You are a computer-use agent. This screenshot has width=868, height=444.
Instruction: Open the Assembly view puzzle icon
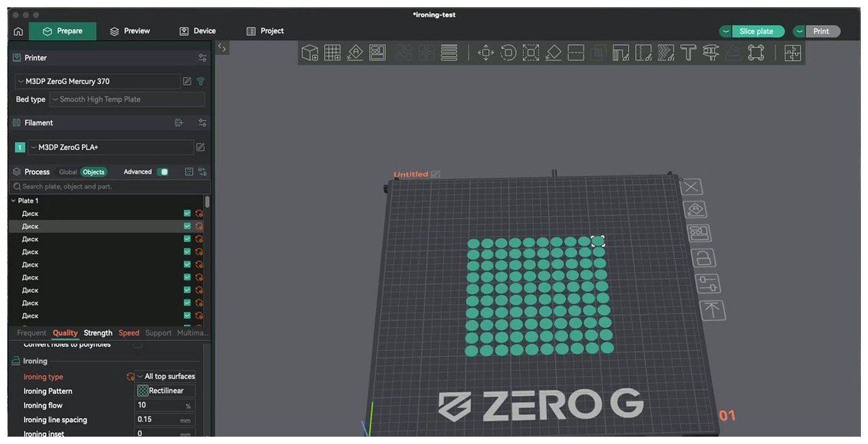tap(793, 53)
